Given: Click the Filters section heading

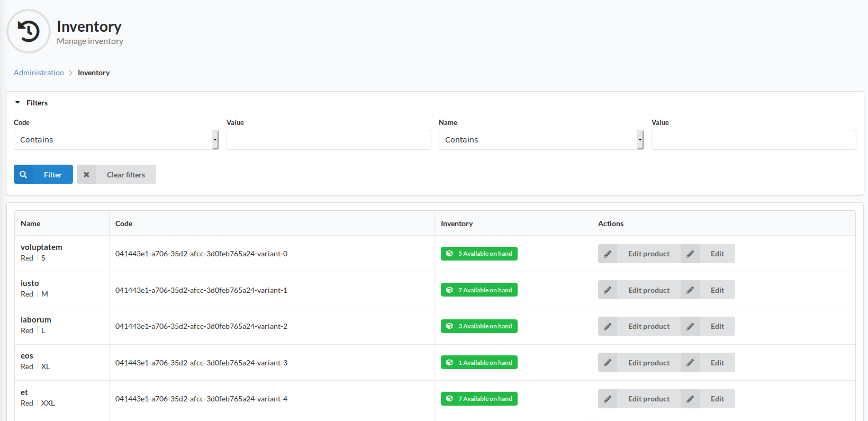Looking at the screenshot, I should [x=37, y=103].
